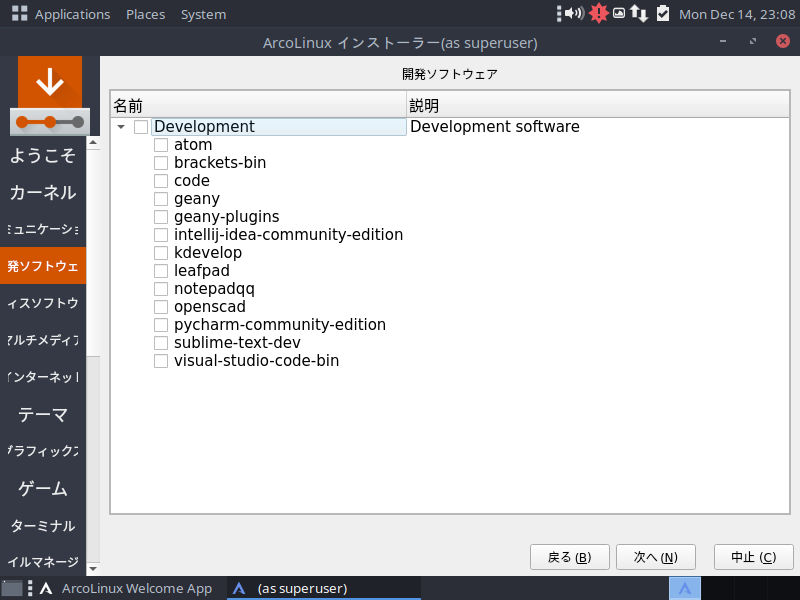Check the notepadqq checkbox
Screen dimensions: 800x600
(x=161, y=289)
